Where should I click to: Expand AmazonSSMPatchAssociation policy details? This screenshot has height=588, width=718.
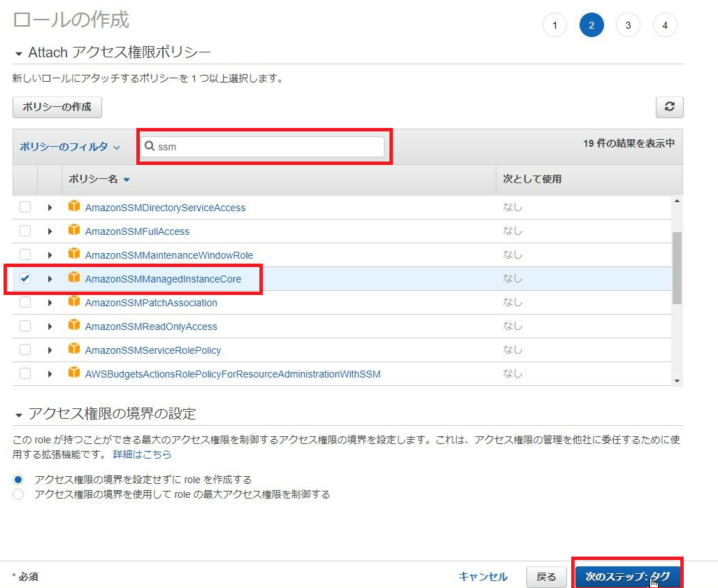[50, 303]
